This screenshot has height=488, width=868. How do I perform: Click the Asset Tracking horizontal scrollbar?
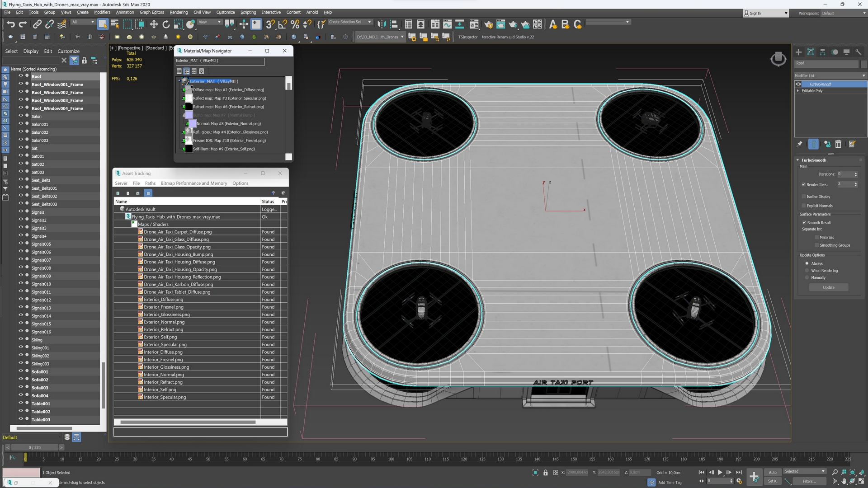point(188,422)
